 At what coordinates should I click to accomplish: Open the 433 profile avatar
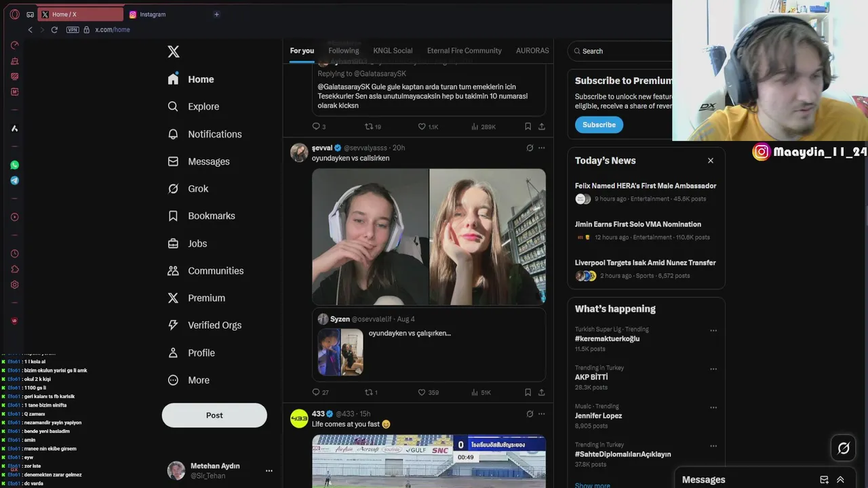click(x=299, y=419)
